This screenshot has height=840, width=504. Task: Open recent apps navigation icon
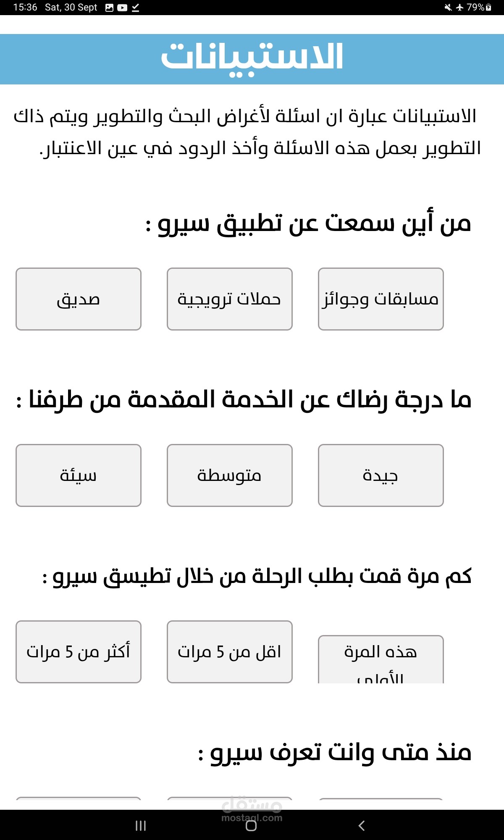[141, 826]
